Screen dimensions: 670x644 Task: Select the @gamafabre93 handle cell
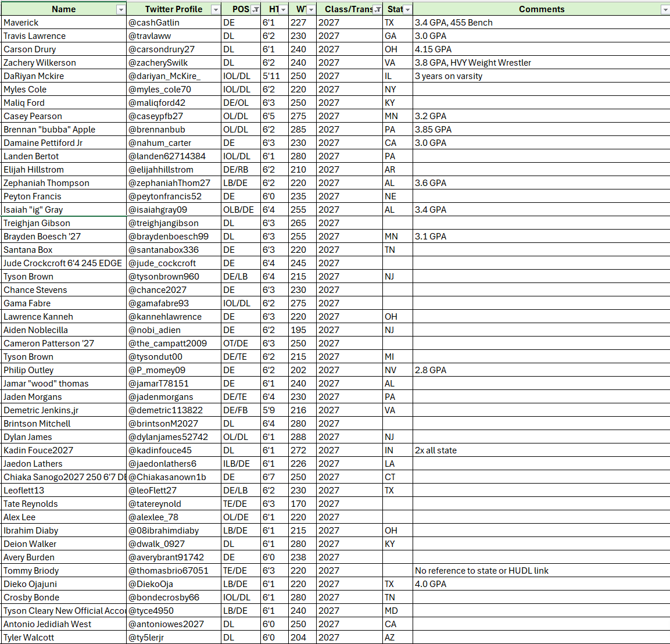[174, 303]
